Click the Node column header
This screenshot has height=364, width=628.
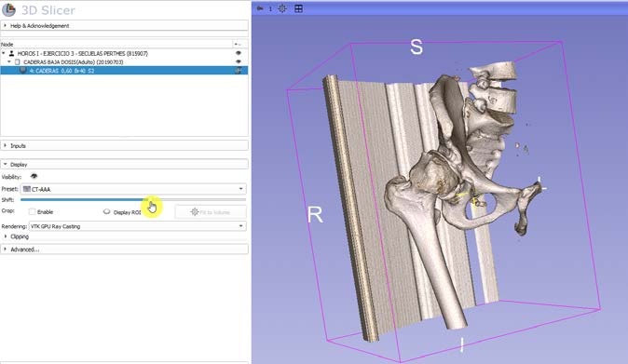pyautogui.click(x=116, y=45)
